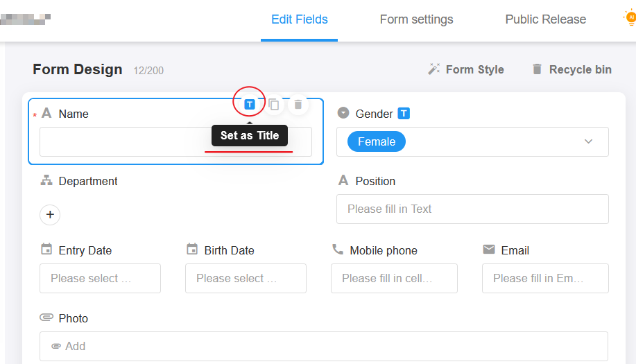Click the Mobile phone input field
The width and height of the screenshot is (636, 364).
(394, 279)
